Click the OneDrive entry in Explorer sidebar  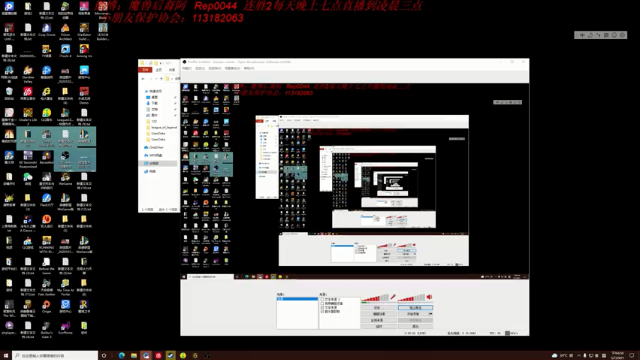154,147
